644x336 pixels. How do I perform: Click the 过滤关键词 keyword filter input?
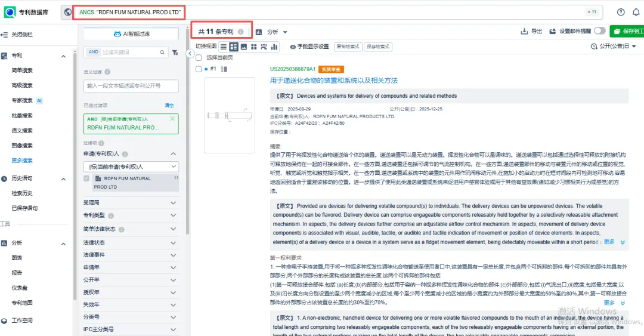click(134, 53)
